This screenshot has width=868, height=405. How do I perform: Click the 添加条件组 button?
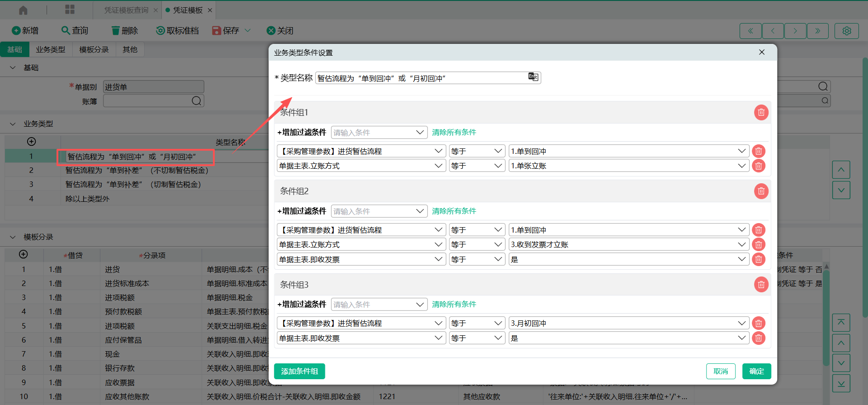(x=299, y=371)
